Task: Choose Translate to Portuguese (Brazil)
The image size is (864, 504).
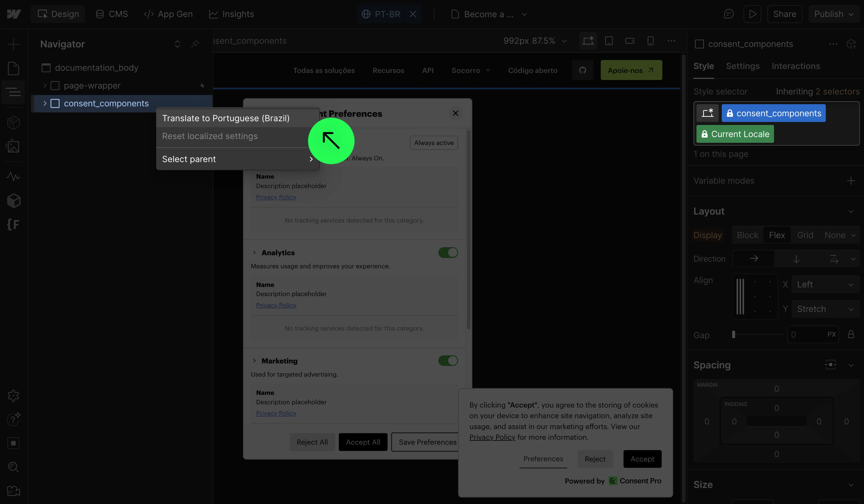Action: (x=226, y=118)
